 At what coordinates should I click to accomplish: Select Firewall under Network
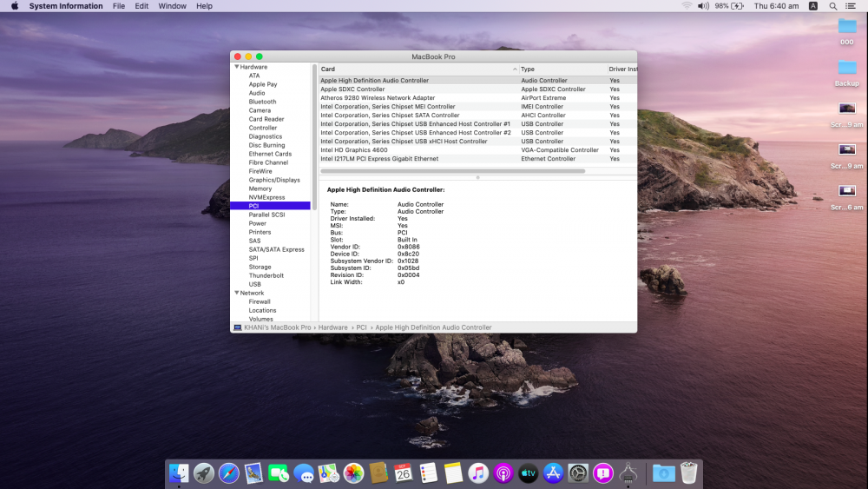coord(260,301)
